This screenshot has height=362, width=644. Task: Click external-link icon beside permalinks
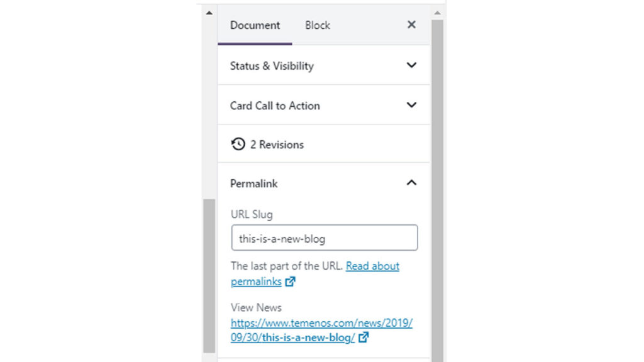pos(290,282)
